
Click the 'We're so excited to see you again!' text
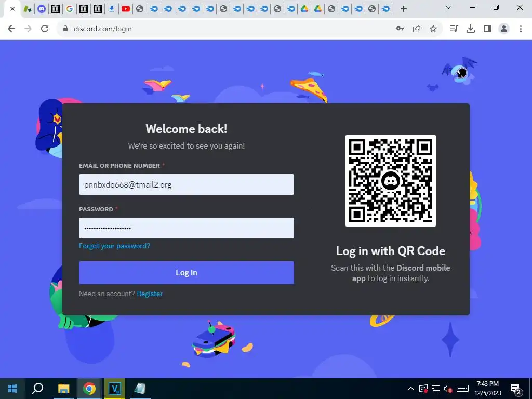point(187,146)
